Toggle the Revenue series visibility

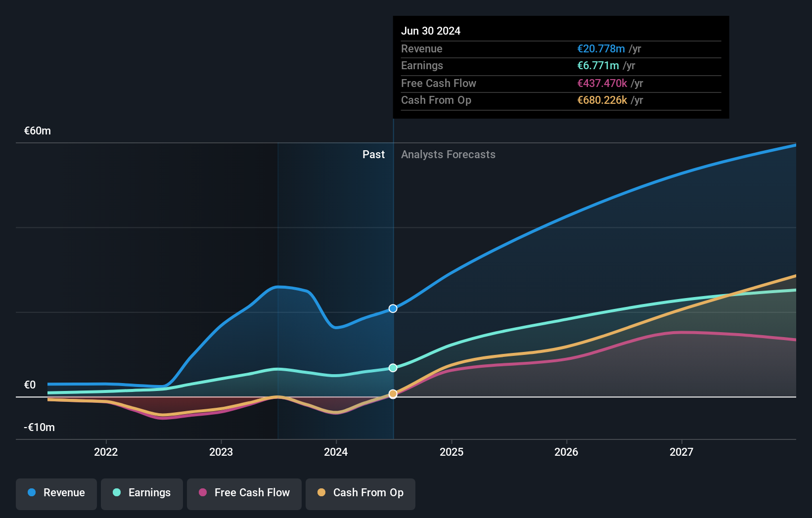coord(56,494)
